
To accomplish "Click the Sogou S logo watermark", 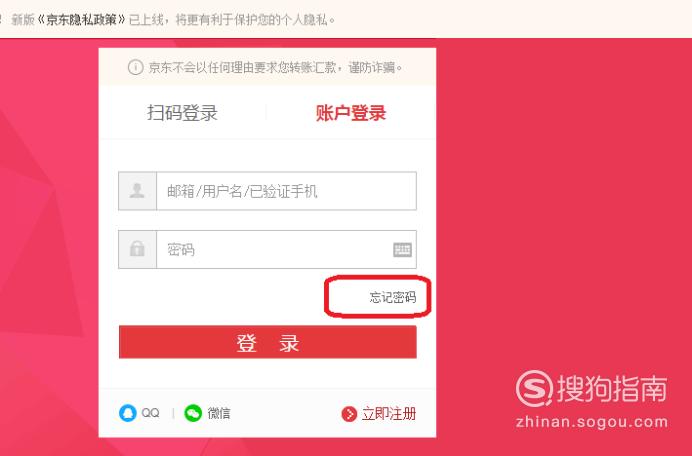I will coord(534,389).
